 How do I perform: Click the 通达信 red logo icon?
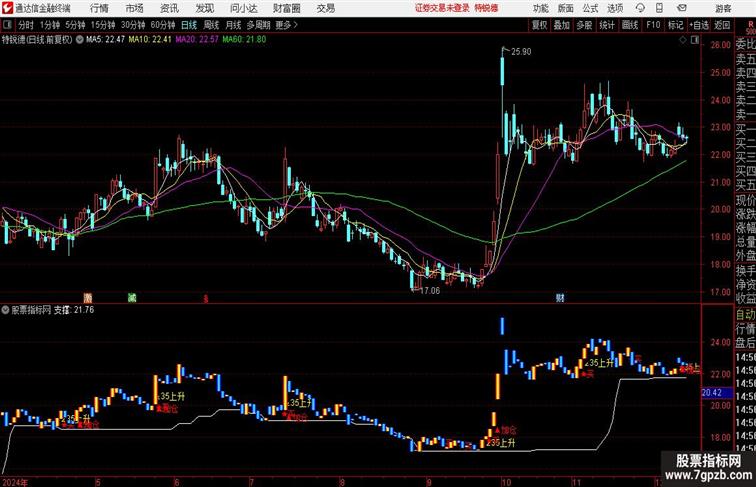pyautogui.click(x=8, y=8)
